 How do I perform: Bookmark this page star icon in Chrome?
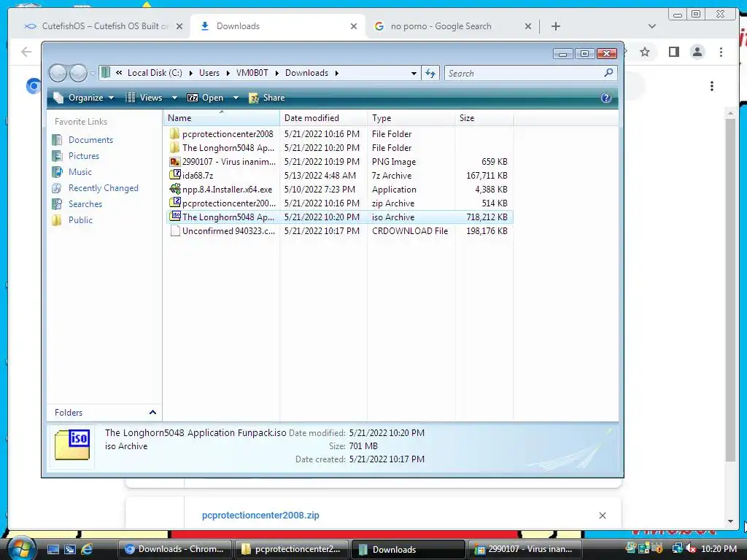click(x=645, y=52)
